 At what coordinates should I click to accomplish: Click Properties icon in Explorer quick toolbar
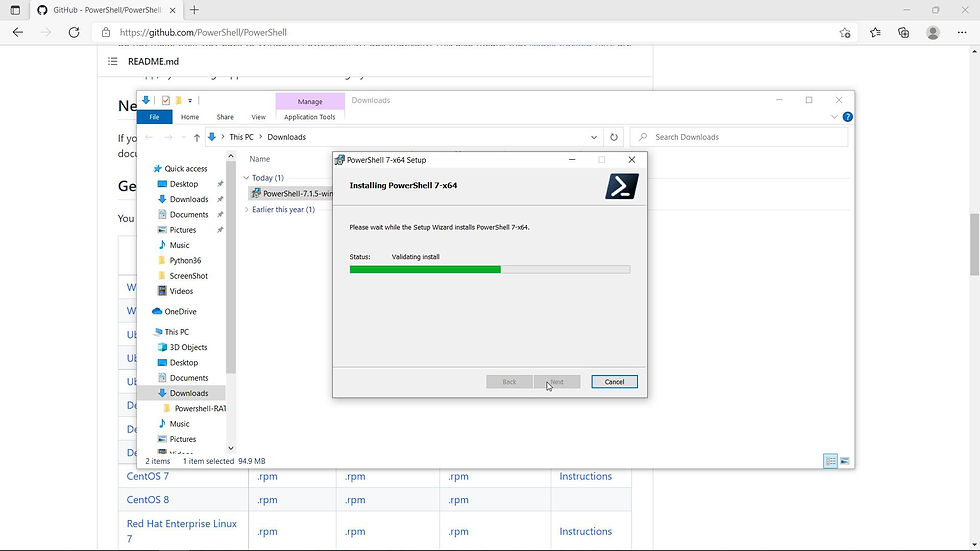pyautogui.click(x=166, y=100)
